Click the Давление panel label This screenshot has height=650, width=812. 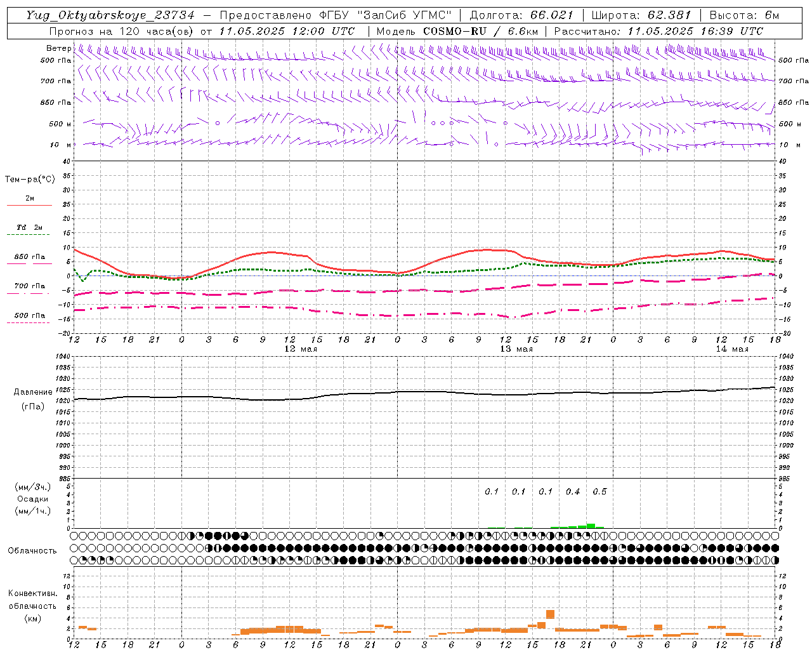point(33,392)
